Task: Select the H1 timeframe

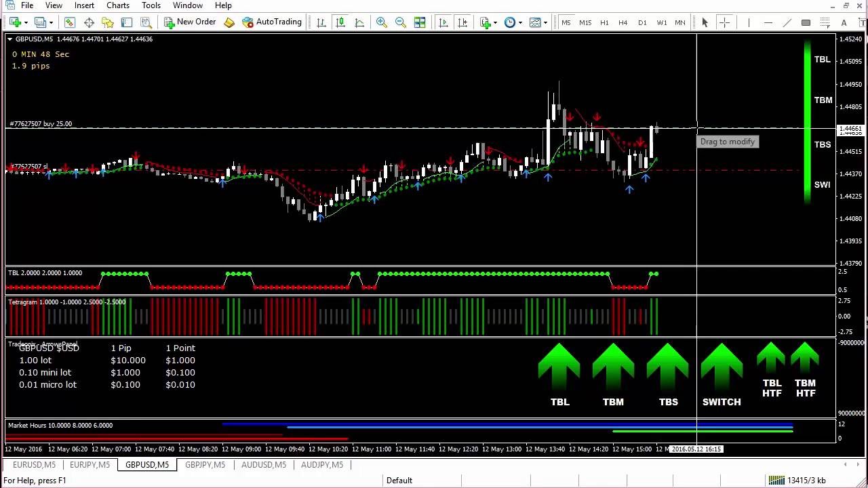Action: pyautogui.click(x=604, y=22)
